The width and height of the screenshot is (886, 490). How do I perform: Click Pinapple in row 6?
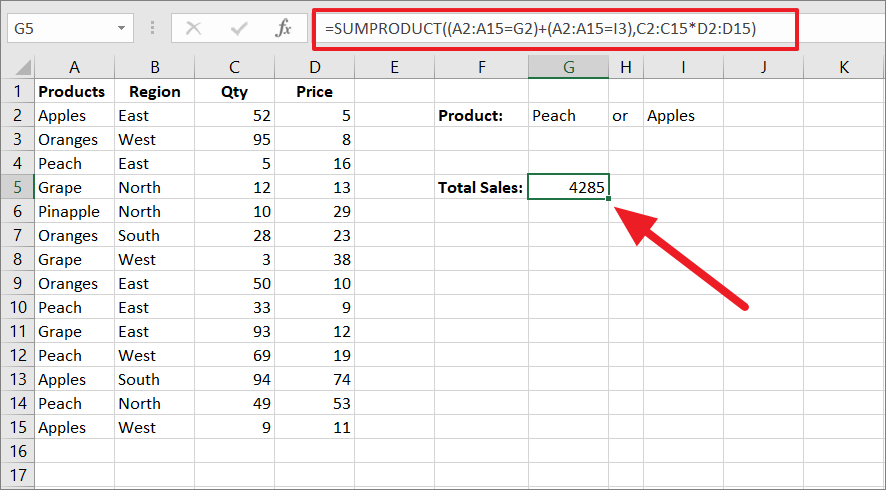[x=74, y=211]
